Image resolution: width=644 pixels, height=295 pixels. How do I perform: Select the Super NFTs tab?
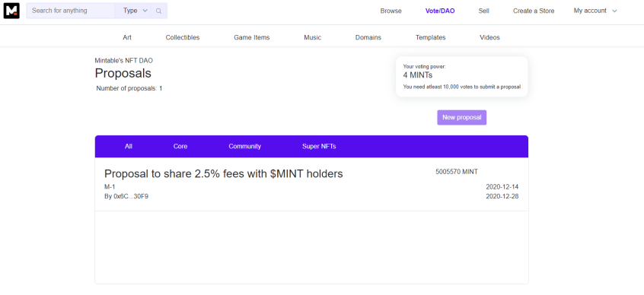tap(319, 147)
